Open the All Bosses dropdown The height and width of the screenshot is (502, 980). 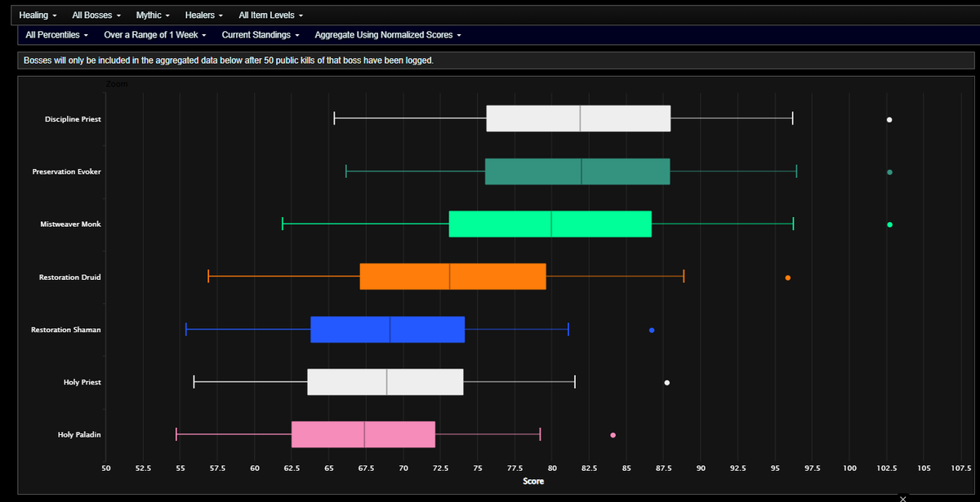tap(96, 16)
